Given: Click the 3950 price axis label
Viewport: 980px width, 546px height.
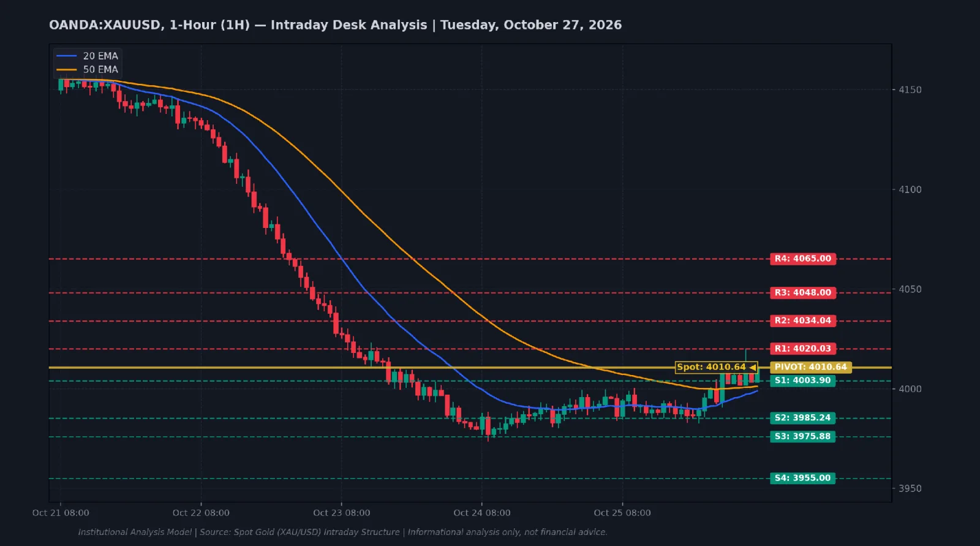Looking at the screenshot, I should point(910,488).
